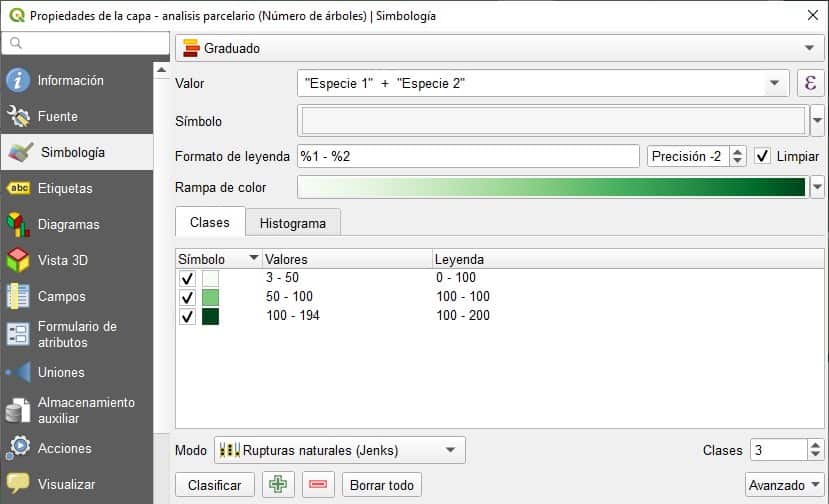Click the green plus add class button
The image size is (829, 504).
point(278,485)
